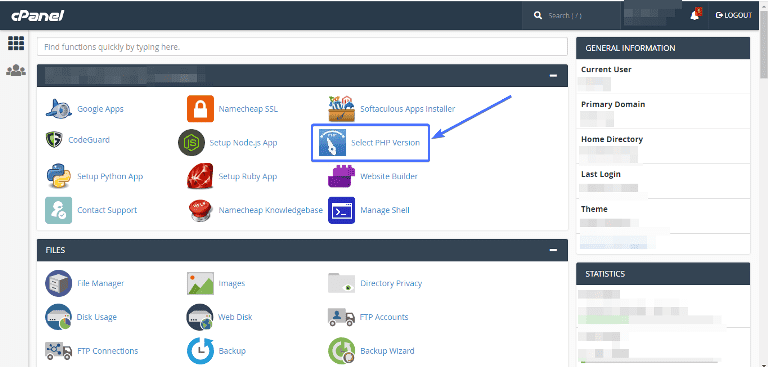Open the File Manager icon

point(59,283)
